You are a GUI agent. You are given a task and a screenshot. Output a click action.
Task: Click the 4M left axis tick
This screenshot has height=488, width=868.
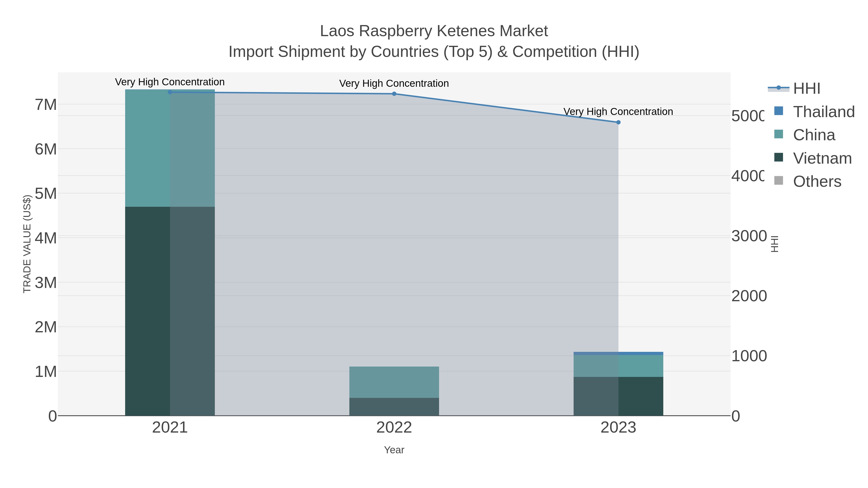point(46,238)
